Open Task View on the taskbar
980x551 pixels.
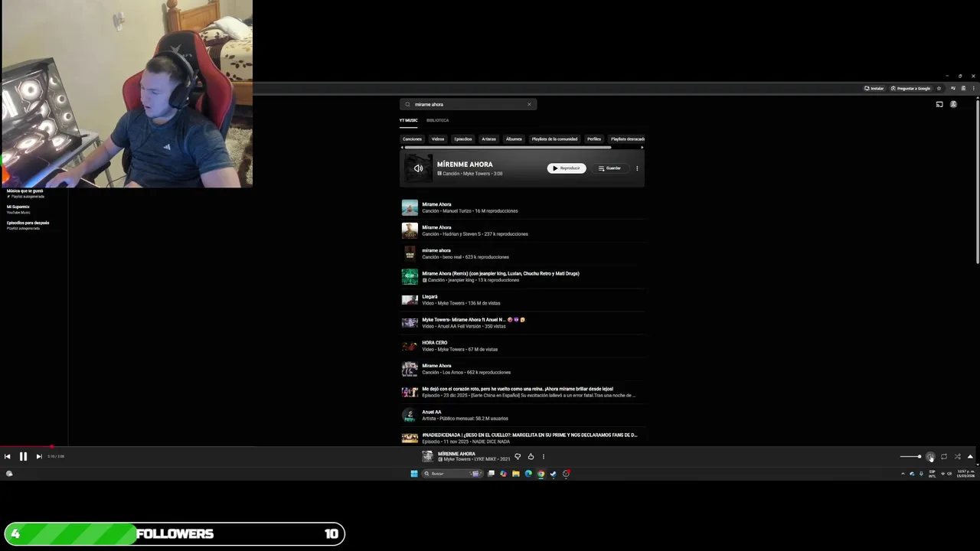point(491,474)
